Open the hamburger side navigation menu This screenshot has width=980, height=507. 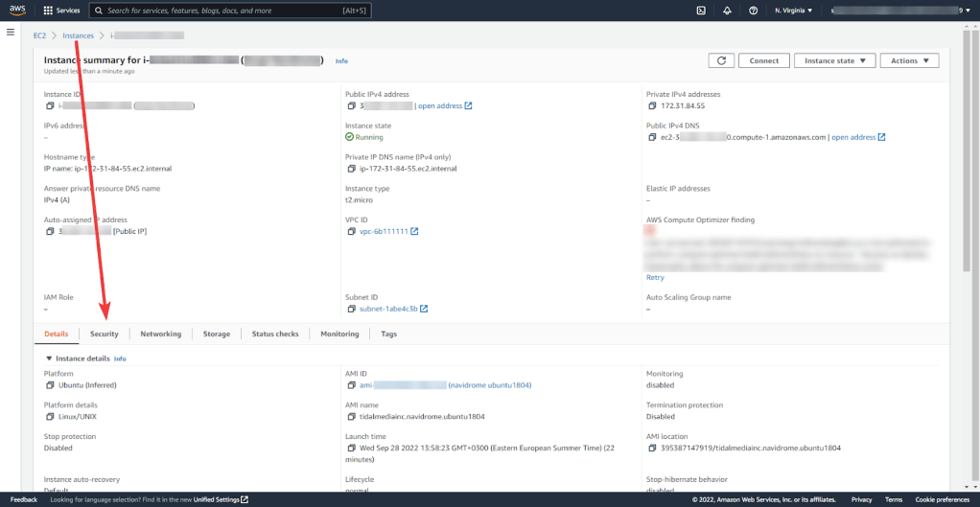11,33
